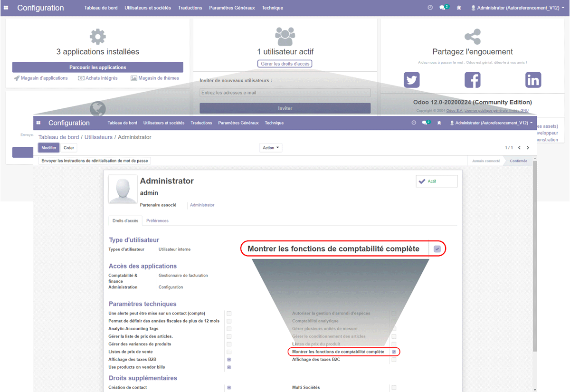The height and width of the screenshot is (392, 570).
Task: Click Gérer les droits d'accès button
Action: pyautogui.click(x=285, y=64)
